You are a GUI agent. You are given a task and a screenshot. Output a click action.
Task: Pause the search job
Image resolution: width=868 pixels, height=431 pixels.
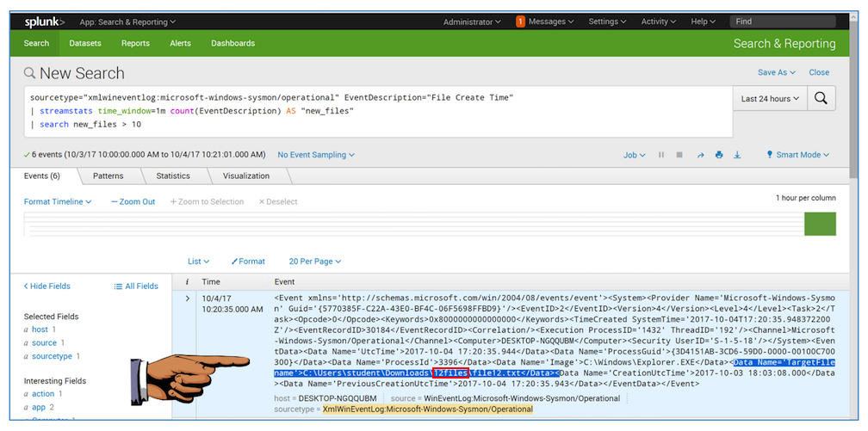[x=661, y=155]
